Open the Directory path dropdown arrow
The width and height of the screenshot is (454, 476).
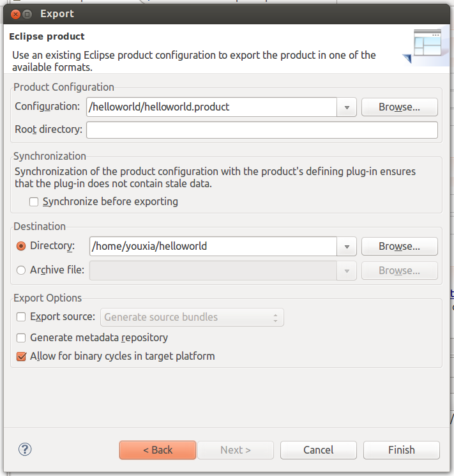pos(347,247)
